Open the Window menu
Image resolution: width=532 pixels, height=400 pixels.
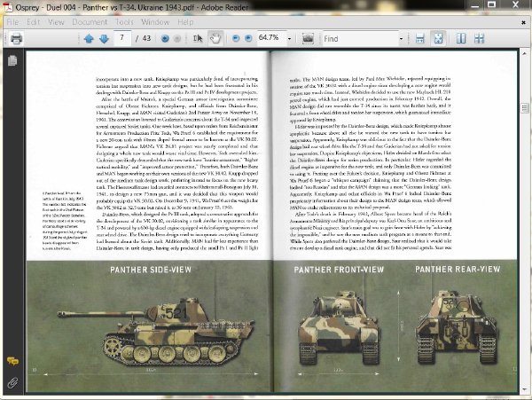[155, 22]
